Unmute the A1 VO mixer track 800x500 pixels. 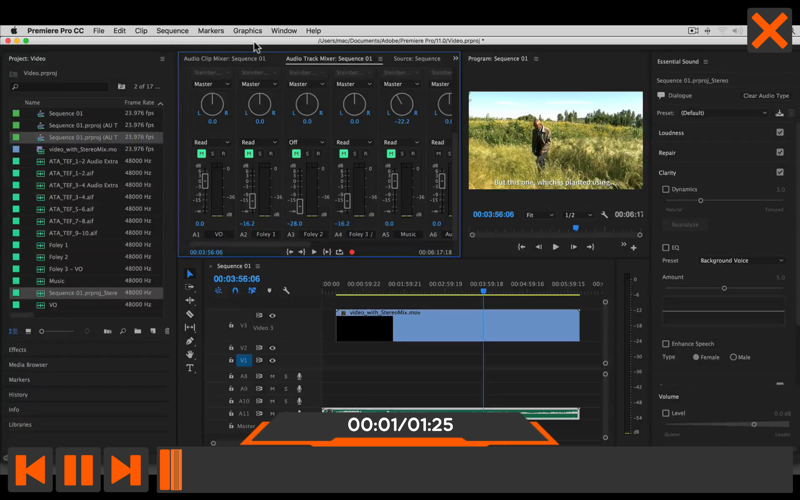[201, 154]
